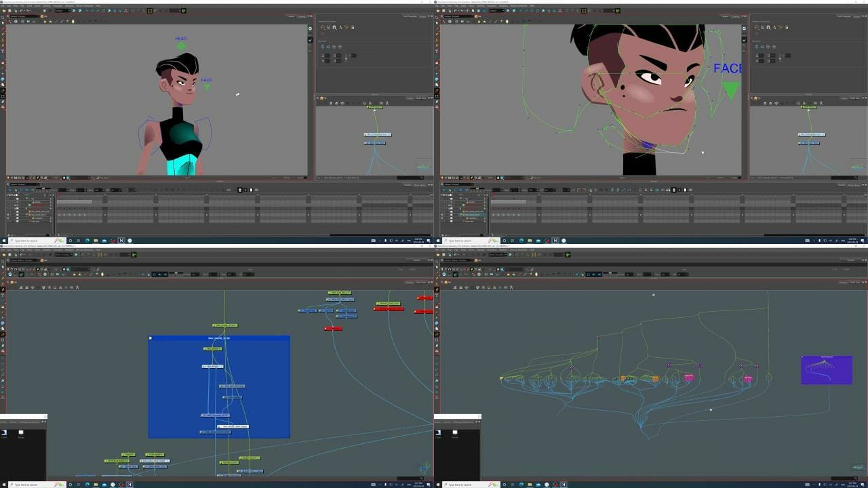The image size is (868, 488).
Task: Switch to the Node View tab in bottom window
Action: click(417, 283)
